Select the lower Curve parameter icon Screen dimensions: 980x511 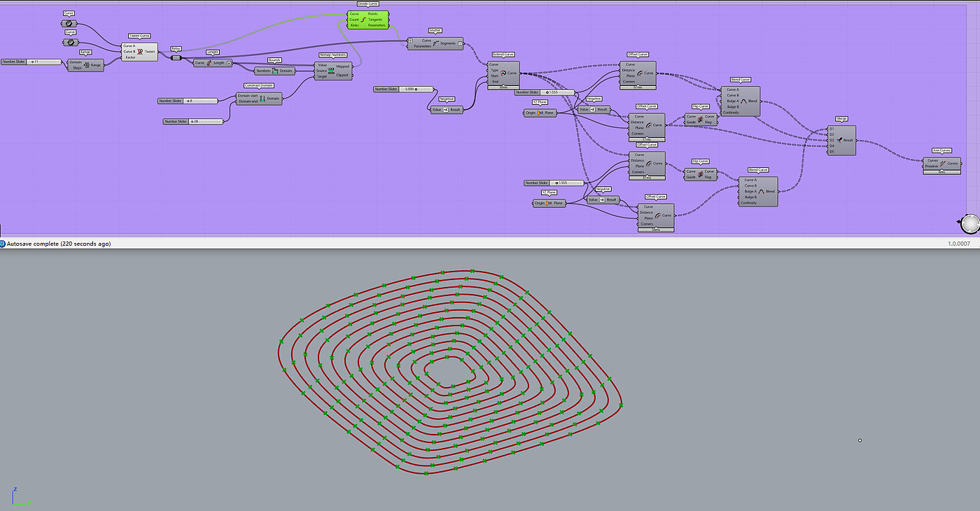coord(71,42)
